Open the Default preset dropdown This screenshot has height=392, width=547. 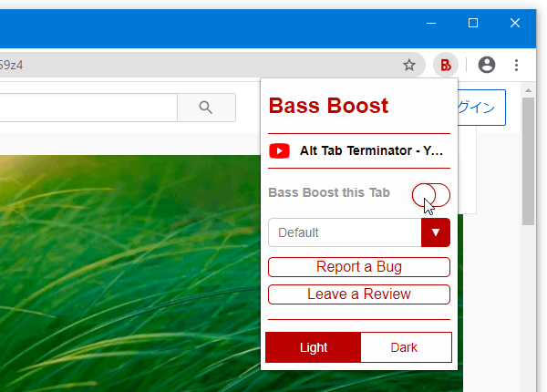click(359, 232)
